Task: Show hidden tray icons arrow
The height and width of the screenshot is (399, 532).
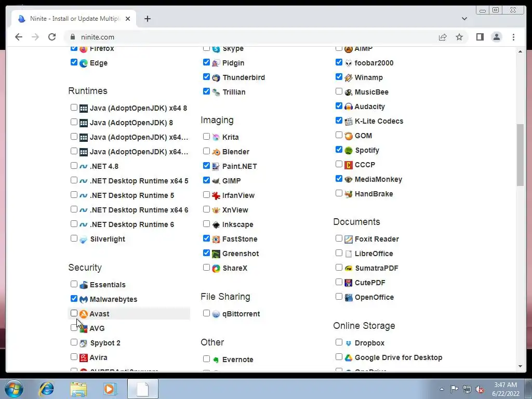Action: point(442,389)
